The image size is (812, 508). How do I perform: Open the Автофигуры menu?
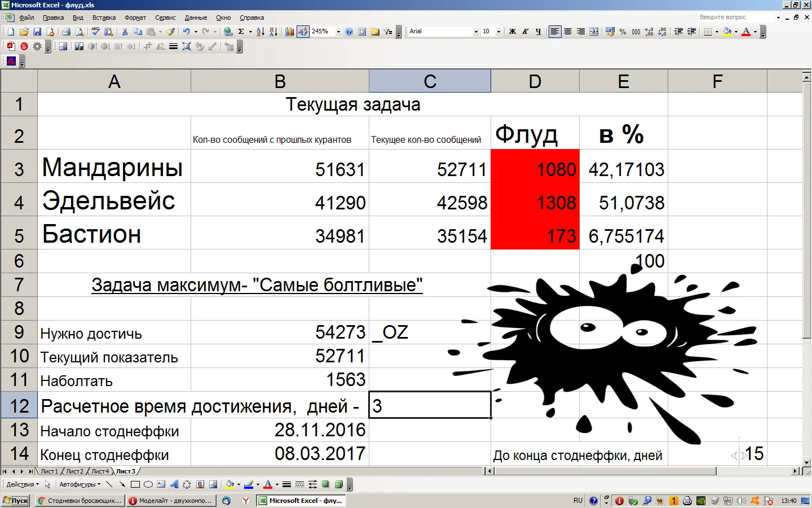[80, 484]
